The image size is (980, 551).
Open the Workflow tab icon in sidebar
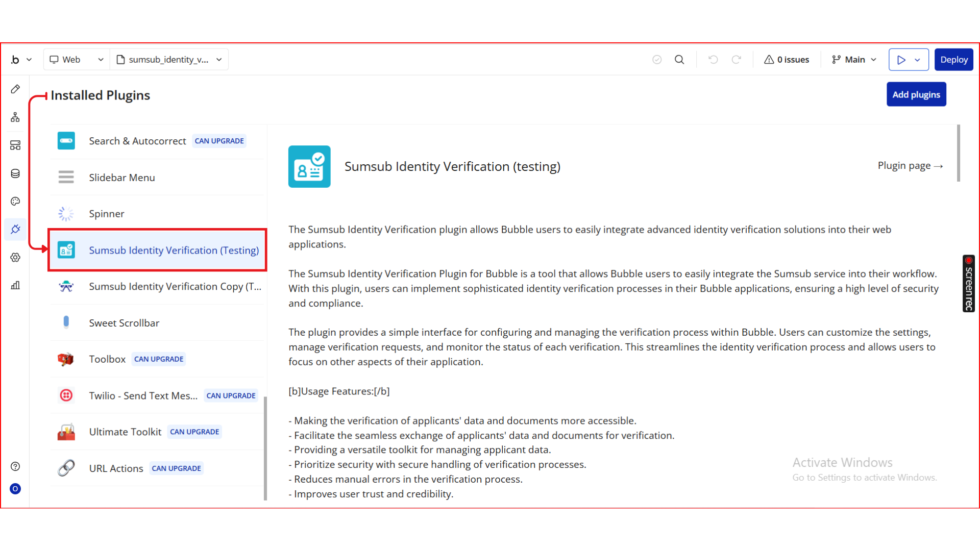click(15, 117)
